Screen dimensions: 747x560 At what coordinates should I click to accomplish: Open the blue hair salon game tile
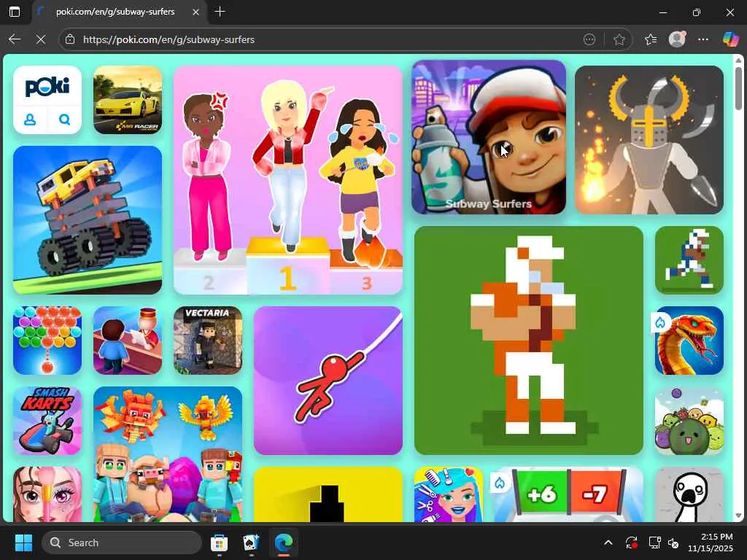pyautogui.click(x=449, y=494)
